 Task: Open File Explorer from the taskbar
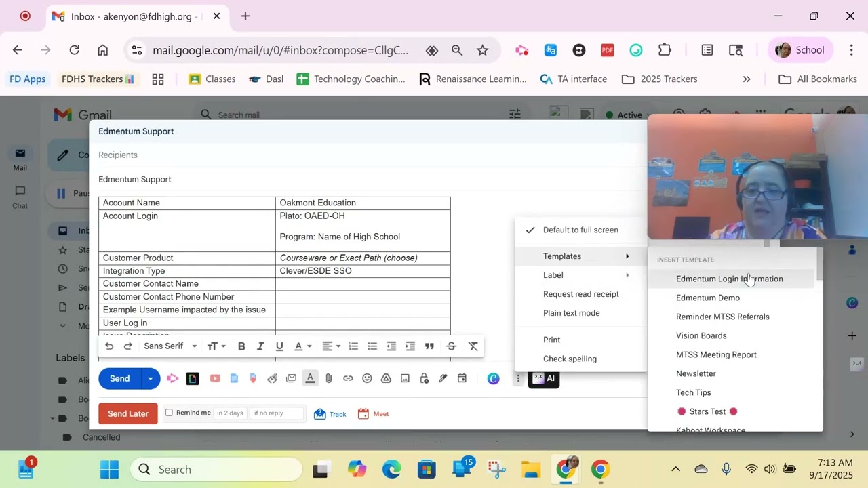(530, 469)
